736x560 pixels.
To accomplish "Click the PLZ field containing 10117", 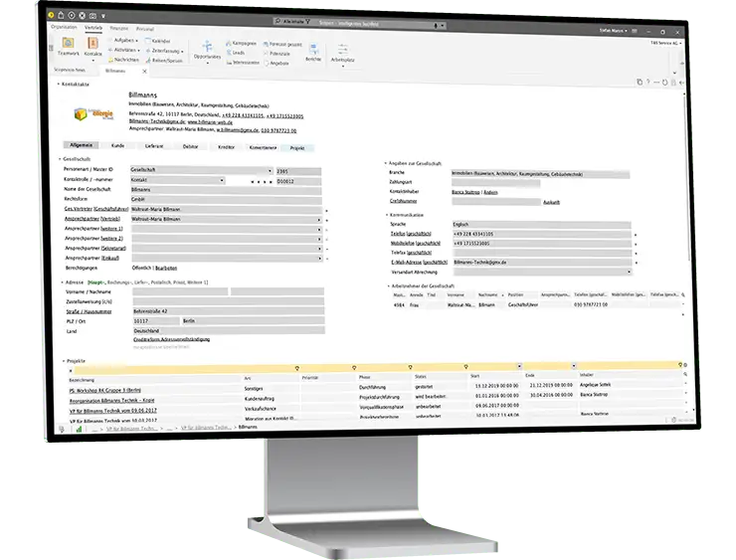I will coord(156,321).
